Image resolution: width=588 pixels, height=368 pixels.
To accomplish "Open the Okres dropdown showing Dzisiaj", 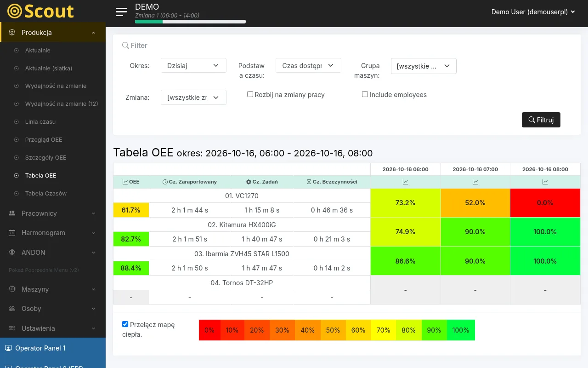I will [x=193, y=65].
